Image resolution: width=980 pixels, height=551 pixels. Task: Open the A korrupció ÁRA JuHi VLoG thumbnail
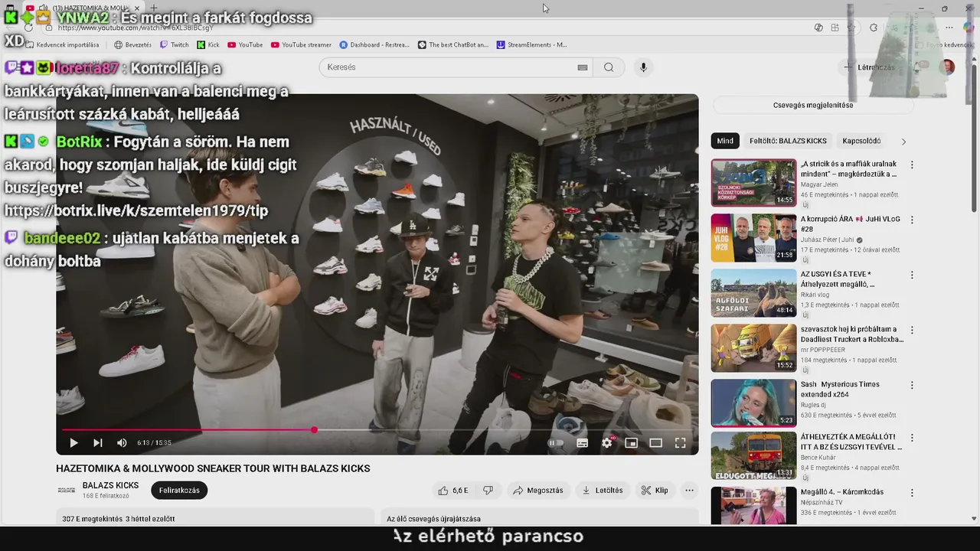(x=753, y=237)
